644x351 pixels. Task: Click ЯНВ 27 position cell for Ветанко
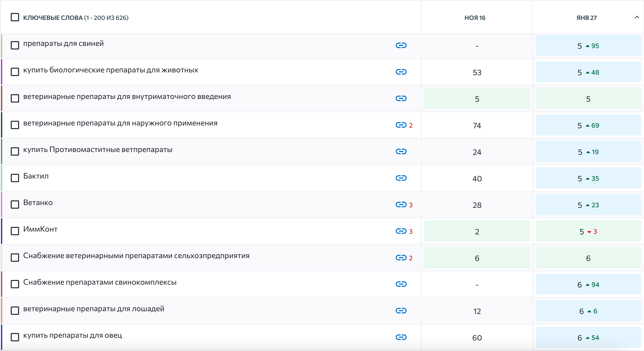click(588, 205)
